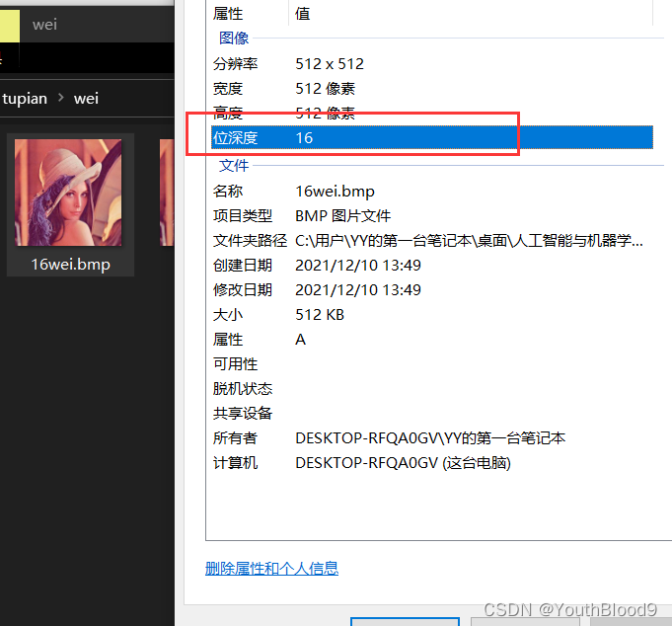This screenshot has height=626, width=672.
Task: Click the 删除属性和个人信息 link
Action: tap(271, 569)
